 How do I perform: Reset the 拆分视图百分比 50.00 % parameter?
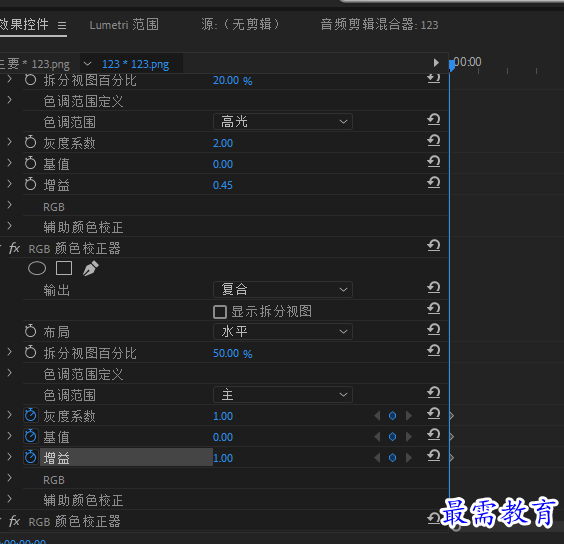(434, 350)
